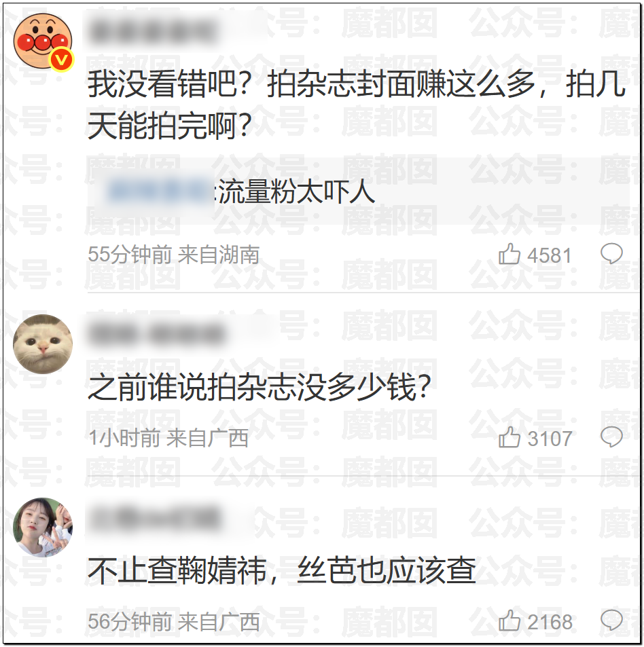
Task: Click the like count 4581
Action: point(550,255)
